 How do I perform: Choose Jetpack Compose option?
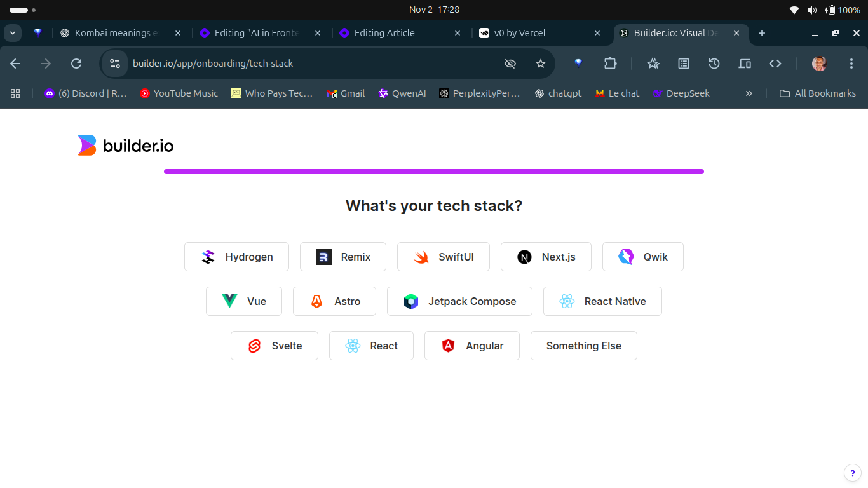(459, 301)
